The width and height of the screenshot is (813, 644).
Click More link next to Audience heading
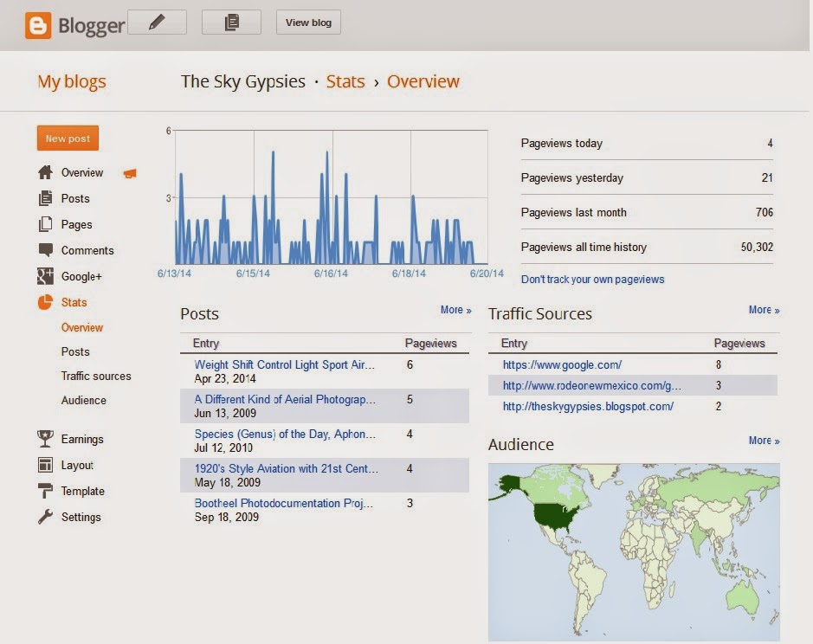(x=764, y=441)
